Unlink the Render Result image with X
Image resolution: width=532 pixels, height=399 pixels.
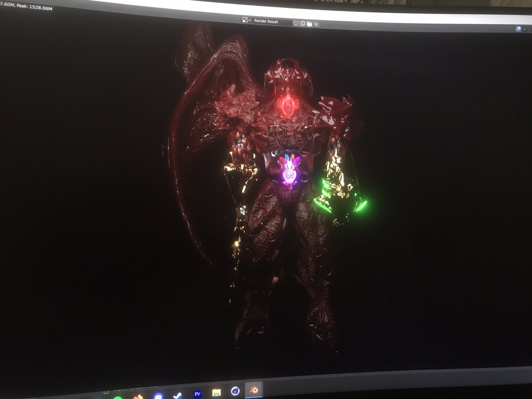[x=316, y=24]
